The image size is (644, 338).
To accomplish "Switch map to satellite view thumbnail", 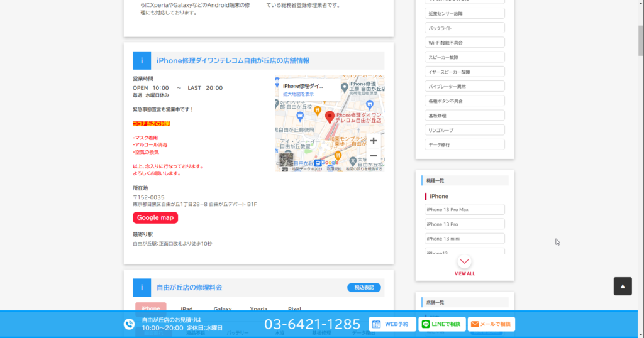I will click(x=286, y=160).
